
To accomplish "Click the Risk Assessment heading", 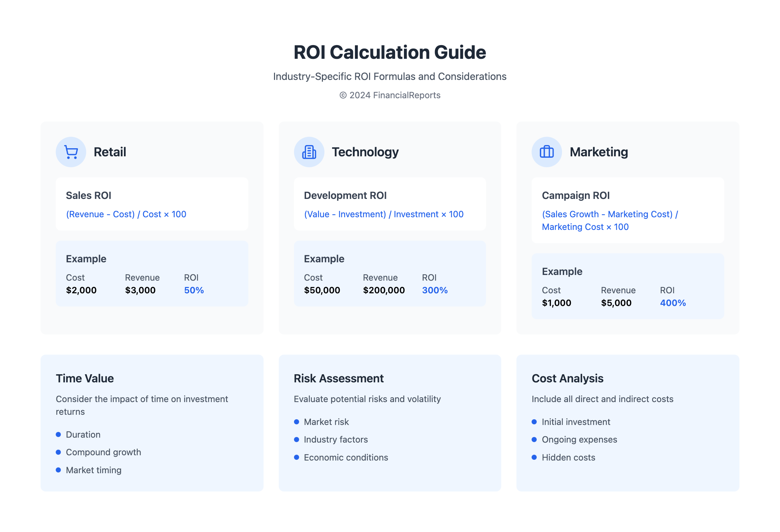I will click(x=338, y=378).
